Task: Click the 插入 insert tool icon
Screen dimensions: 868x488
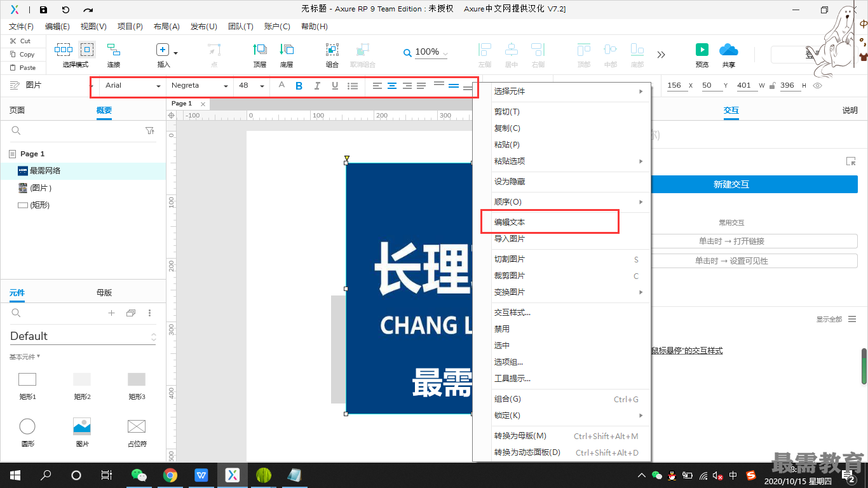Action: (163, 50)
